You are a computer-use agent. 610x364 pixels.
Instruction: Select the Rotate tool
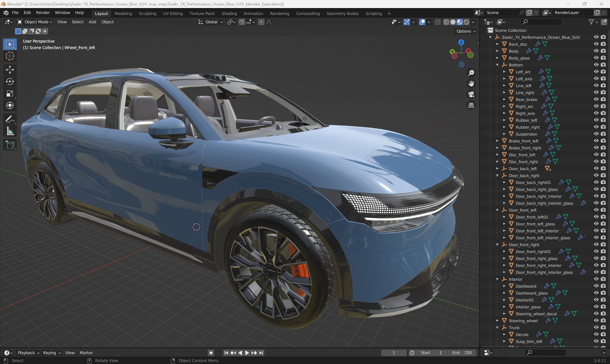[10, 82]
